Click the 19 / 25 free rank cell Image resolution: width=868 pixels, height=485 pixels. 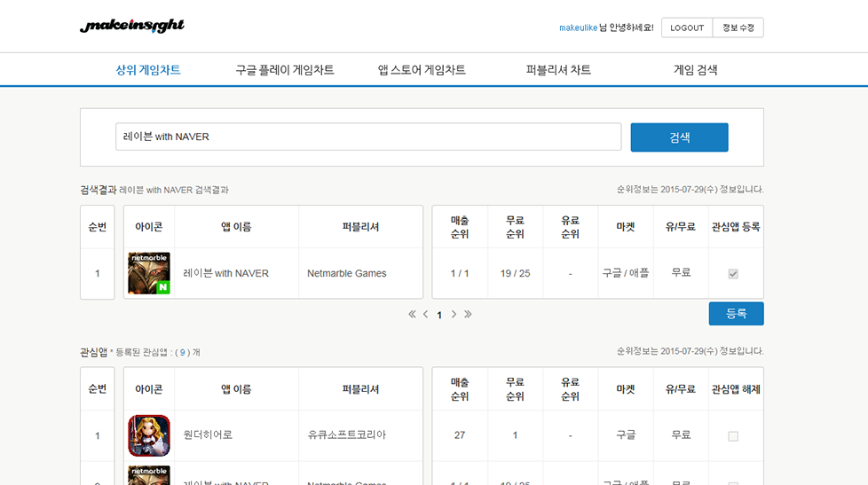coord(516,273)
